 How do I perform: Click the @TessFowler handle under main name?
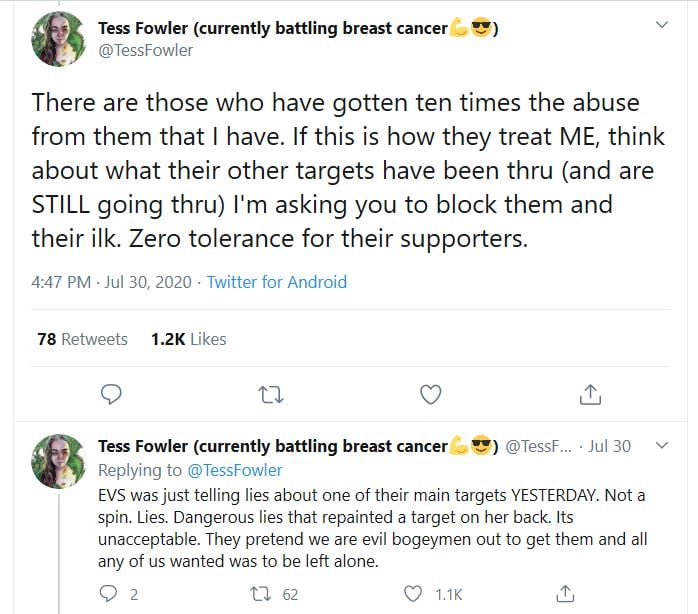[145, 50]
